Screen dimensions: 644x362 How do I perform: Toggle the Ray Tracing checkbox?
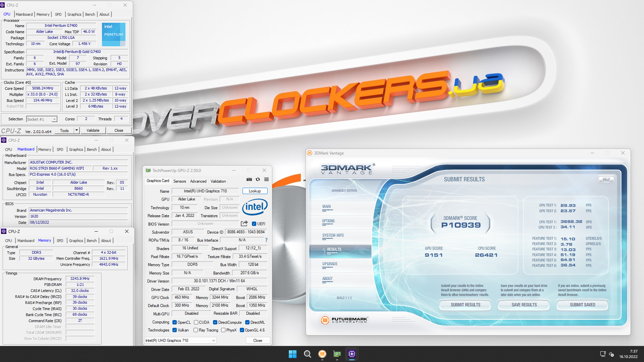click(x=196, y=330)
